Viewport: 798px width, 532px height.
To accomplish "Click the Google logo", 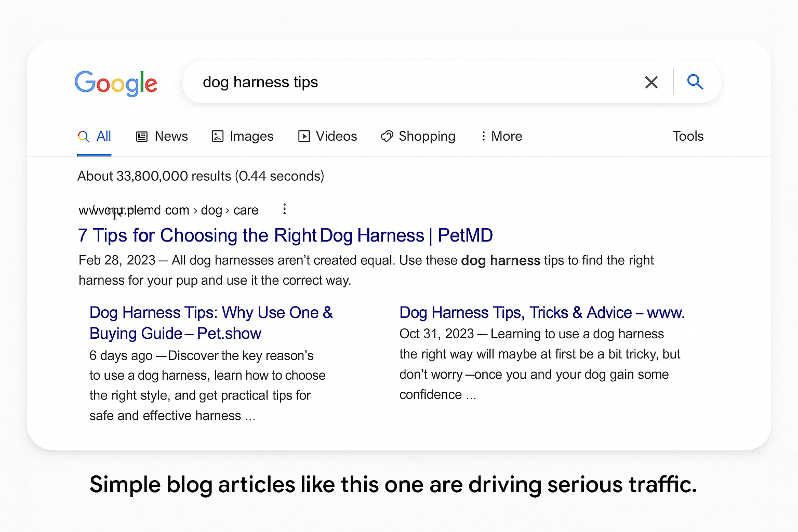I will tap(116, 83).
